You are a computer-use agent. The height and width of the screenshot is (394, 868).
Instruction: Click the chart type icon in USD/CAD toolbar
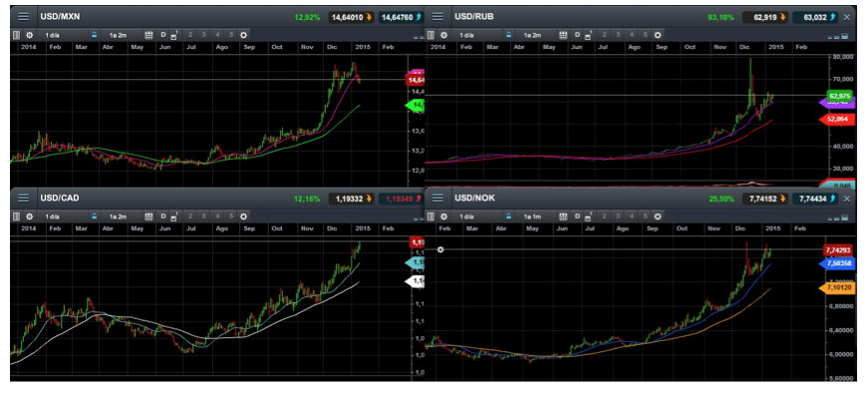click(x=16, y=216)
